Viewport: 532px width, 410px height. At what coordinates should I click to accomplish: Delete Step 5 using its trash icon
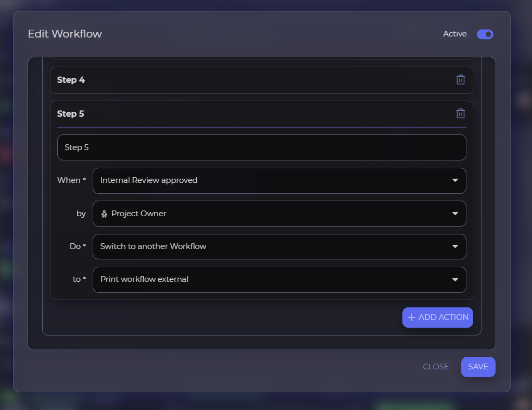460,114
